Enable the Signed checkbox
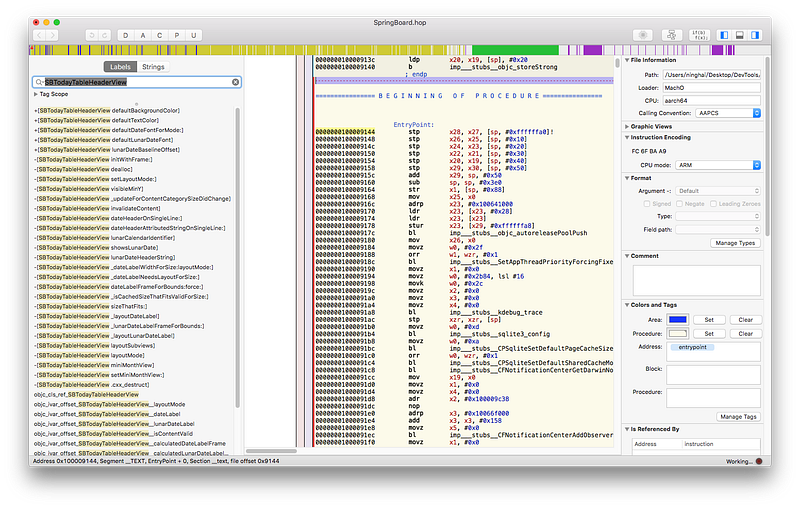 pos(647,204)
